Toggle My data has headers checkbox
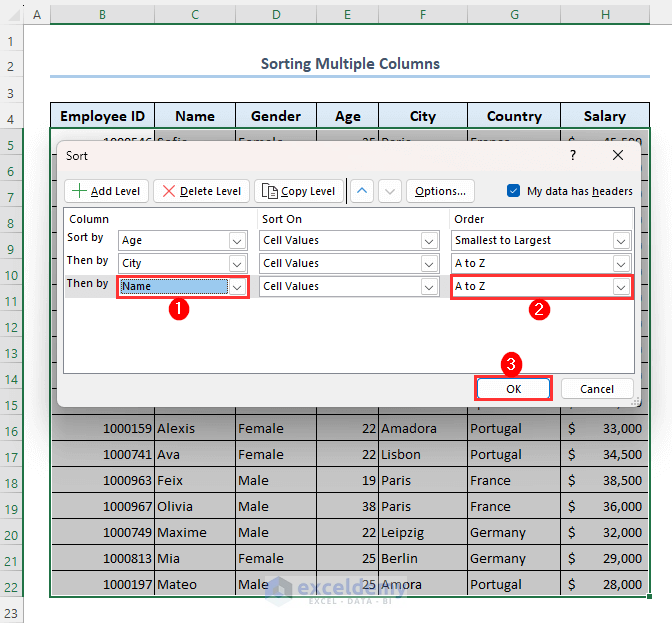672x623 pixels. coord(514,191)
